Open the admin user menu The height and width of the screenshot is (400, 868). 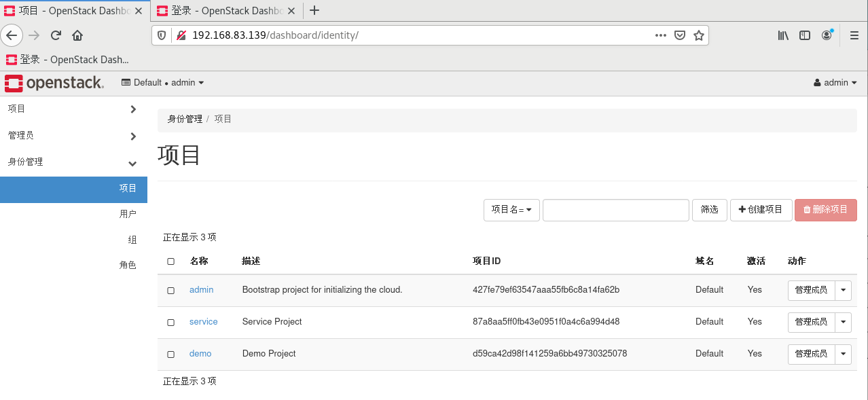835,83
